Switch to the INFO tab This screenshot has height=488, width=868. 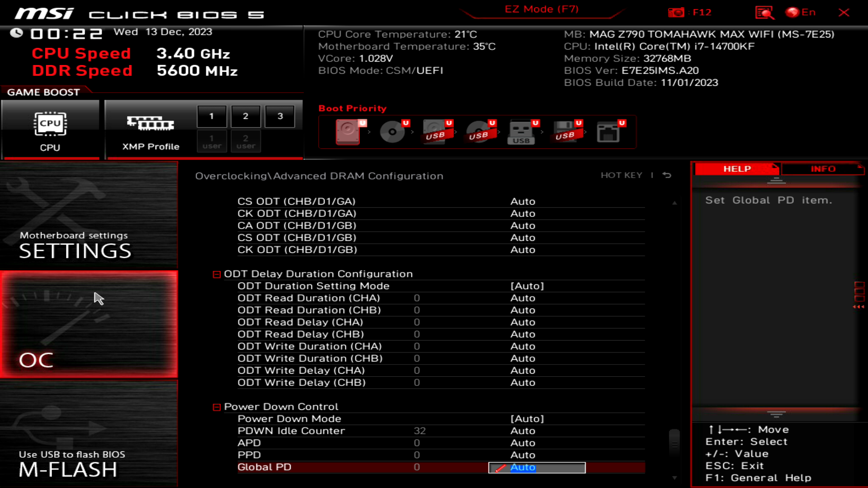(823, 169)
